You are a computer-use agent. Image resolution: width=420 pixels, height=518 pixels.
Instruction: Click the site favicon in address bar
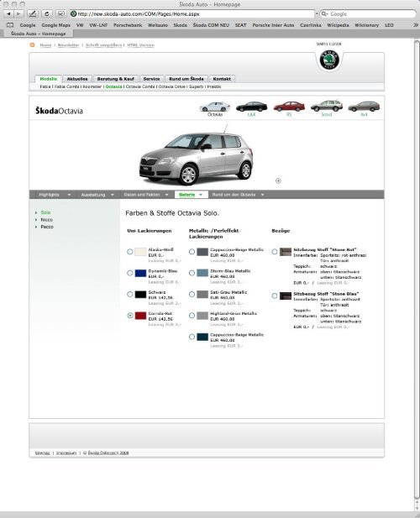(x=74, y=14)
